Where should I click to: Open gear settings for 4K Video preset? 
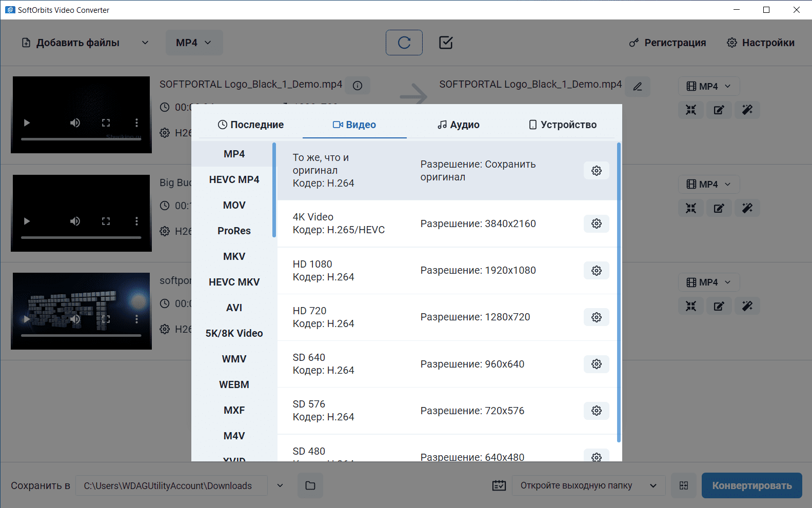[596, 223]
